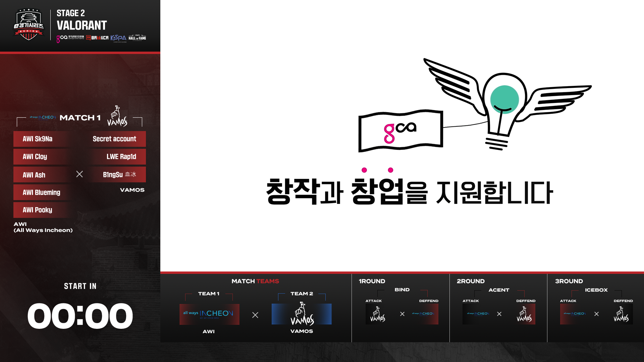Click the X icon in 3ROUND panel

[x=596, y=314]
